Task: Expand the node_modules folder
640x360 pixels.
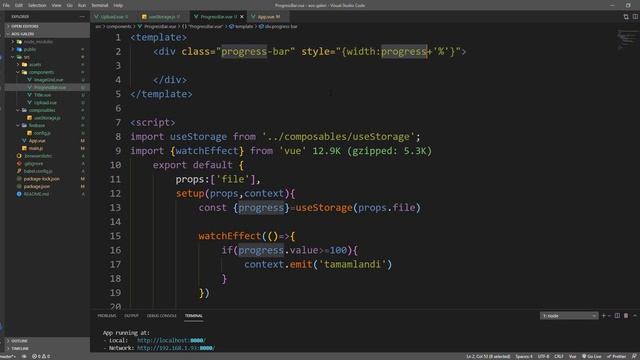Action: pyautogui.click(x=38, y=42)
